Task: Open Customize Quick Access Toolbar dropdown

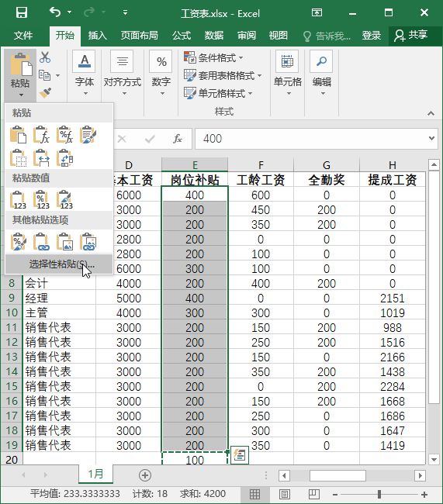Action: point(125,13)
